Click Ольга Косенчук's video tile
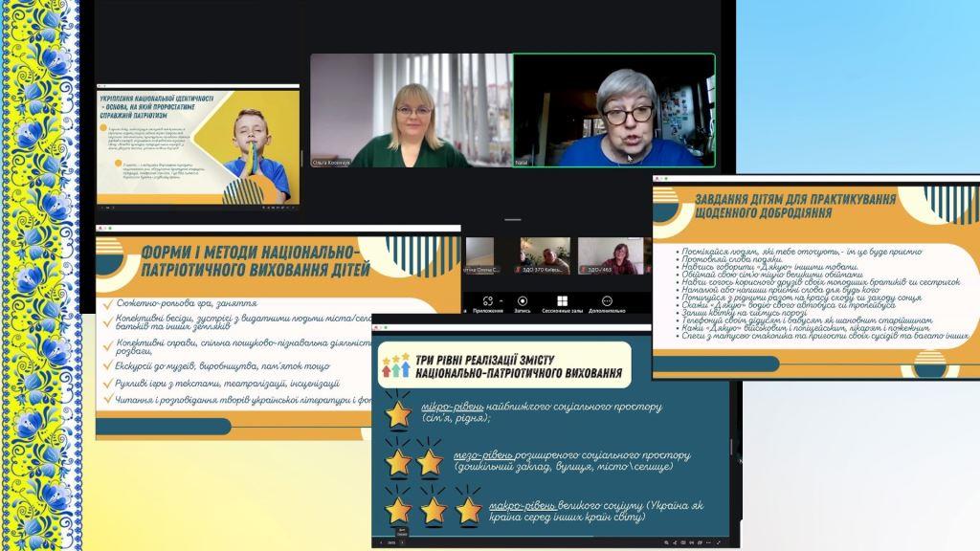The image size is (980, 551). pos(410,111)
